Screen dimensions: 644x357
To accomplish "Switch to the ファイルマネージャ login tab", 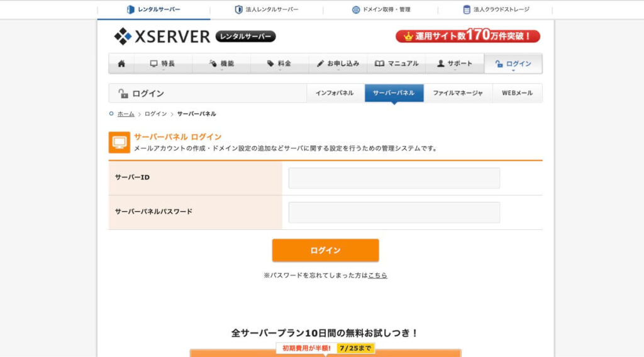I will tap(458, 93).
